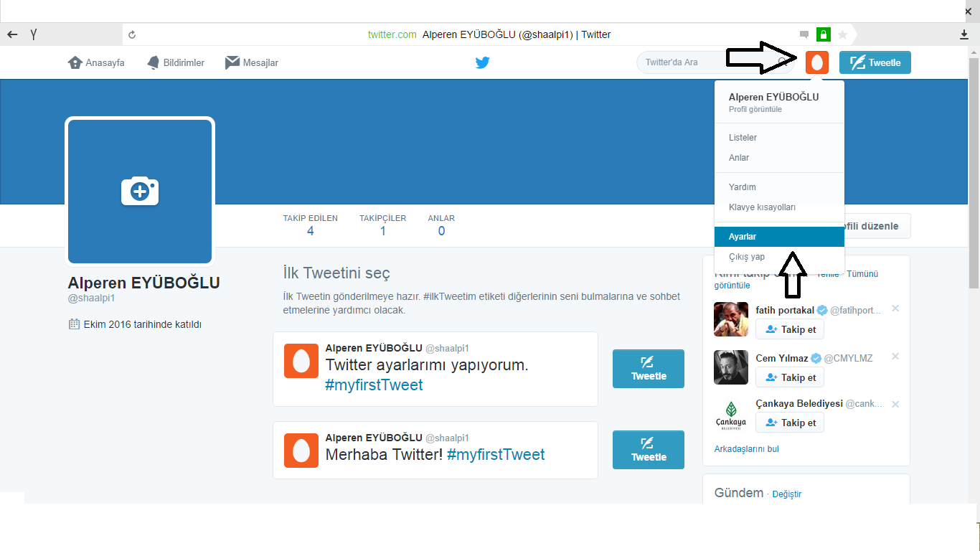Open the ANLAR moments count
The height and width of the screenshot is (551, 980).
[x=441, y=225]
